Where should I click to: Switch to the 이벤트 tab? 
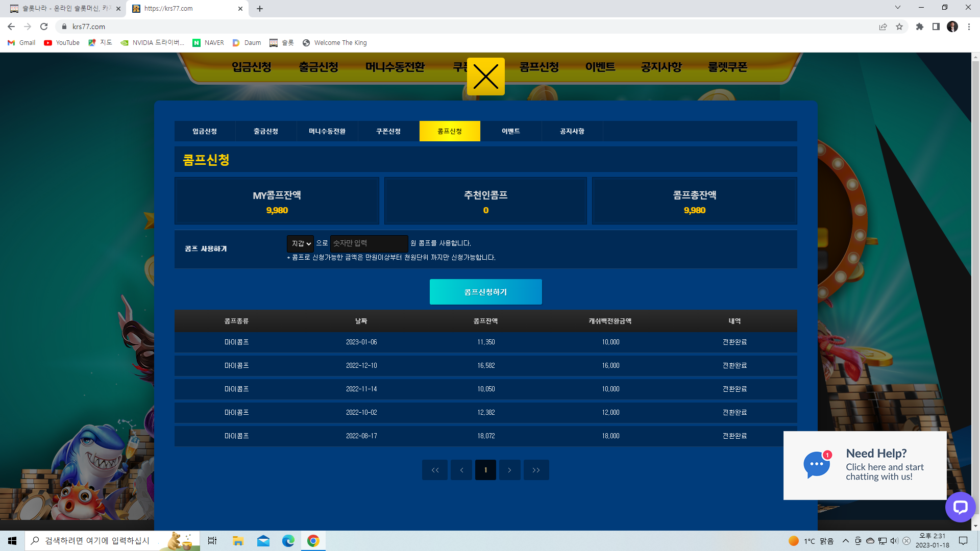511,131
